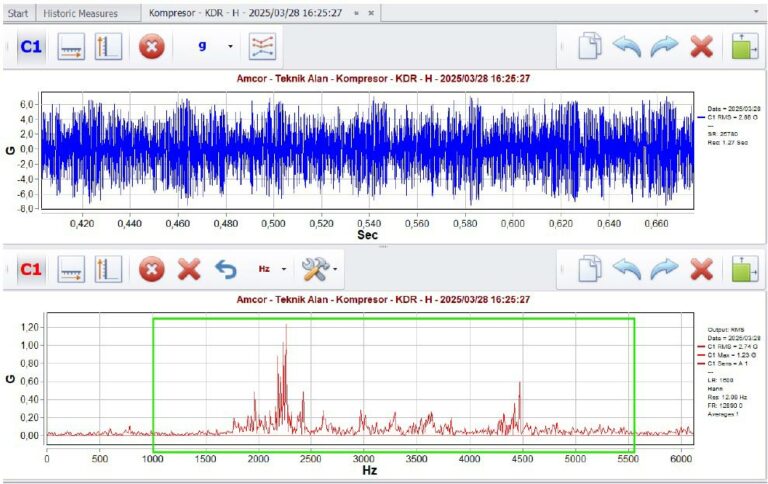Expand the wrench tools dropdown
This screenshot has width=768, height=484.
coord(335,269)
